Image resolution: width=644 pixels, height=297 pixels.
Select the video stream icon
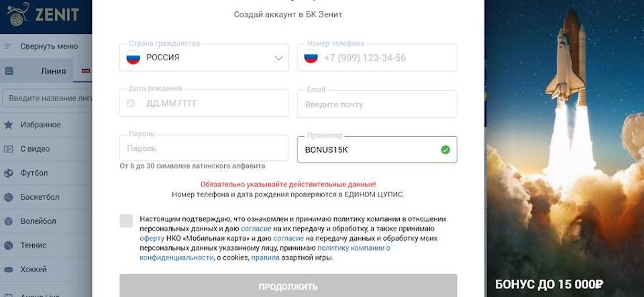pyautogui.click(x=8, y=149)
